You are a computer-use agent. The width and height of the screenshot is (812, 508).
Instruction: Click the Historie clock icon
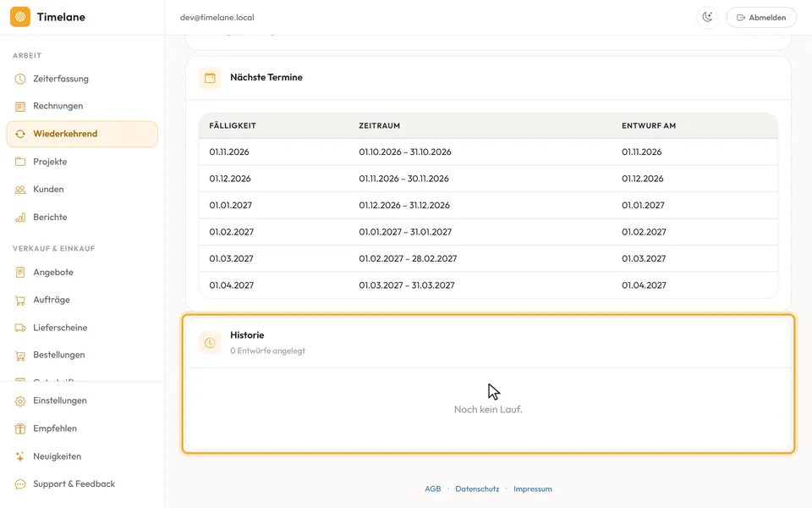pos(210,343)
